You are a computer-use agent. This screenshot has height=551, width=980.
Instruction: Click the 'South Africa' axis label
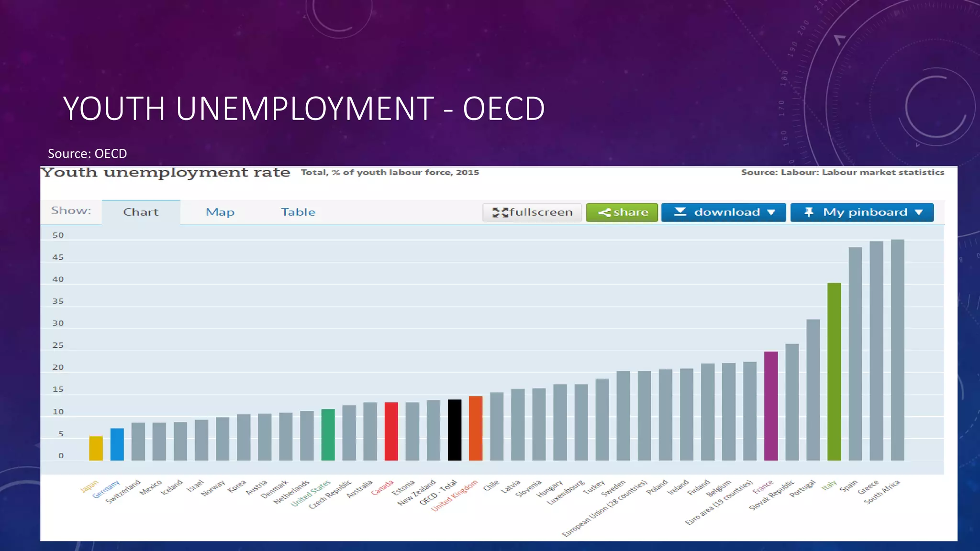[882, 492]
